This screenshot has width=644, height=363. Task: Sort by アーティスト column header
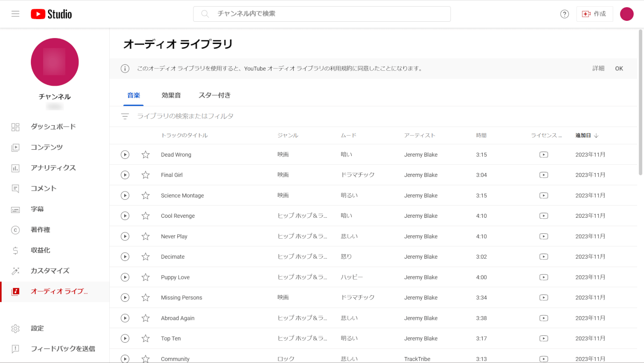420,136
